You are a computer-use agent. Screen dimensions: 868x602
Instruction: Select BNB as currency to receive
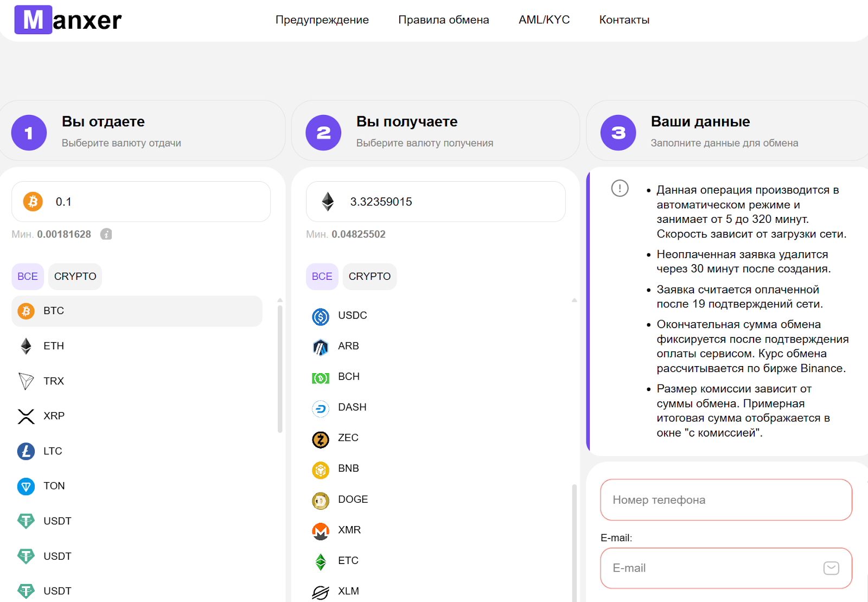[x=348, y=469]
